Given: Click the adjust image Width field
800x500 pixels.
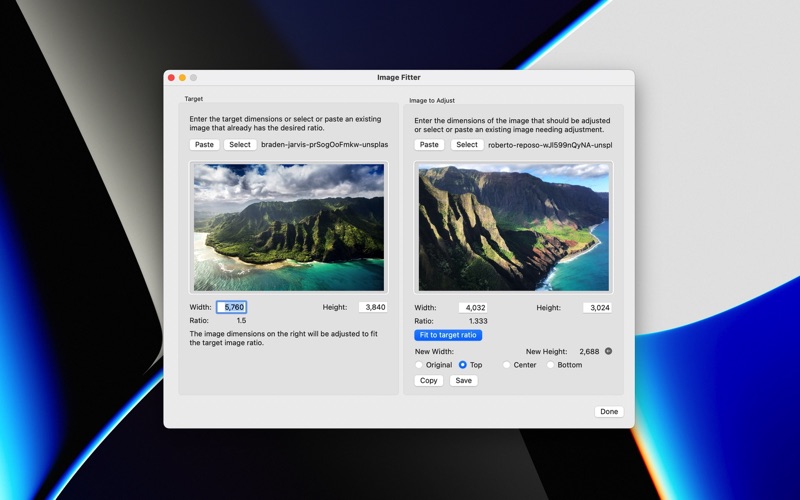Looking at the screenshot, I should pyautogui.click(x=472, y=307).
